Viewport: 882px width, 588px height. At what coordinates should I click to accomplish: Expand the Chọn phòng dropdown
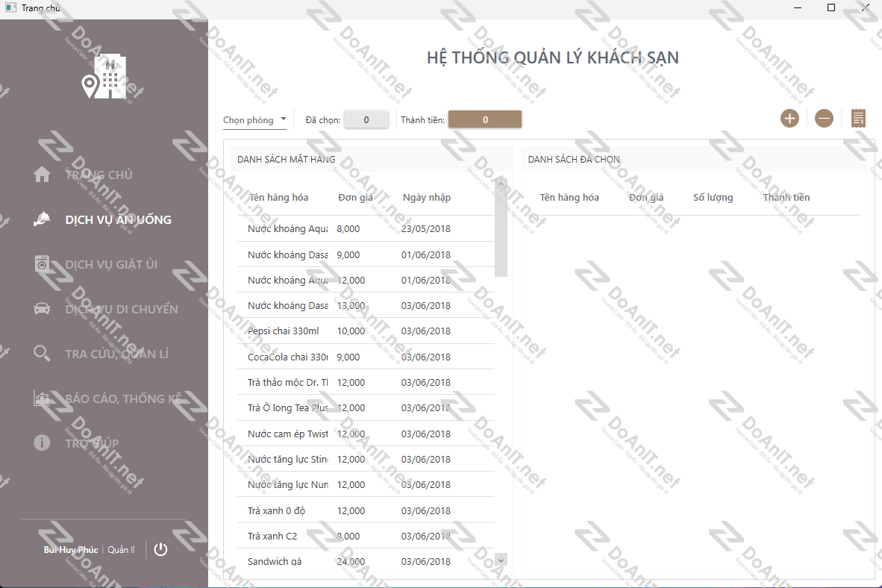tap(254, 120)
